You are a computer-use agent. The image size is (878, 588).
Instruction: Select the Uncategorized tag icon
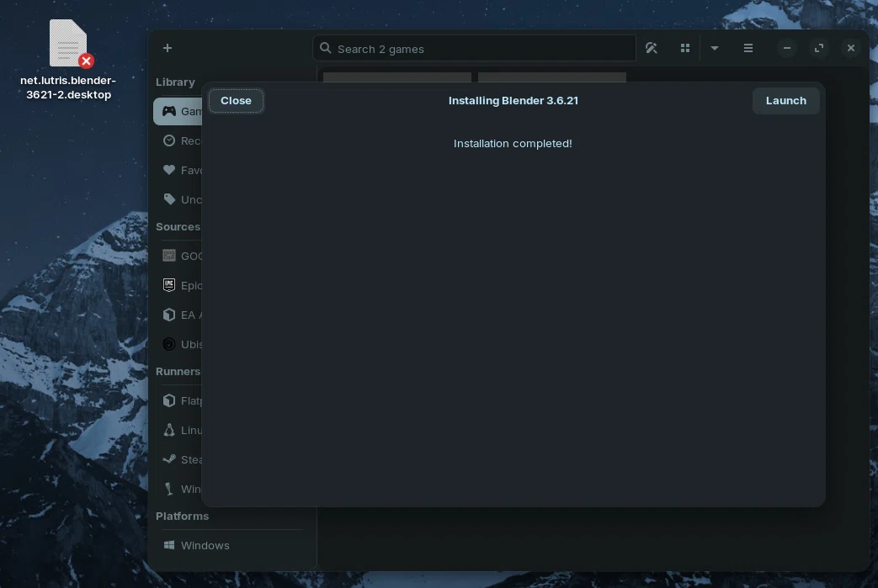pos(169,199)
